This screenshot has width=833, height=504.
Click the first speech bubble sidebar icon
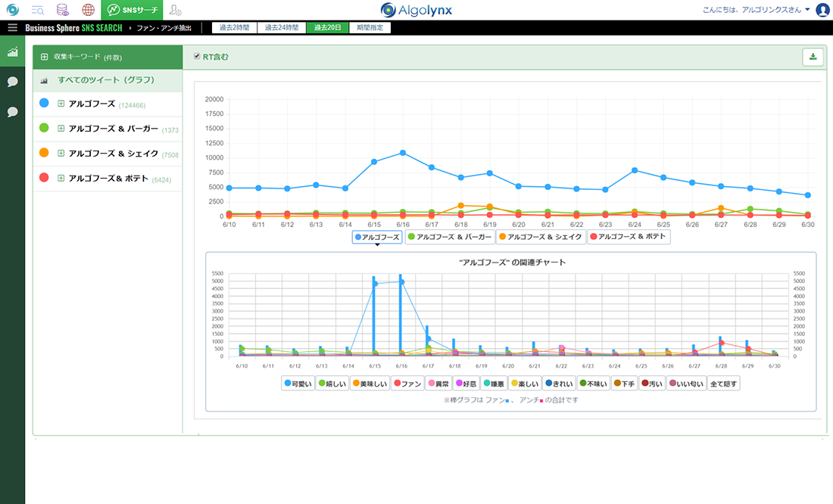click(12, 82)
